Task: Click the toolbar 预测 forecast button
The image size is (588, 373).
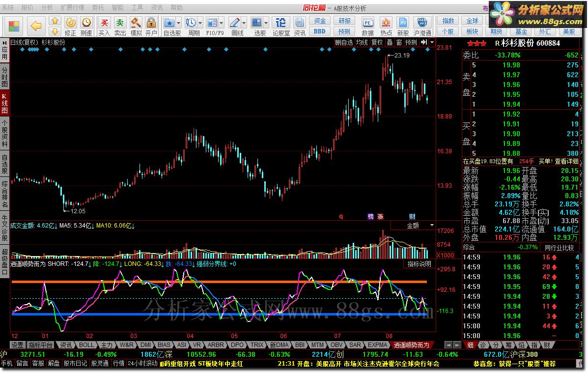Action: pos(345,31)
